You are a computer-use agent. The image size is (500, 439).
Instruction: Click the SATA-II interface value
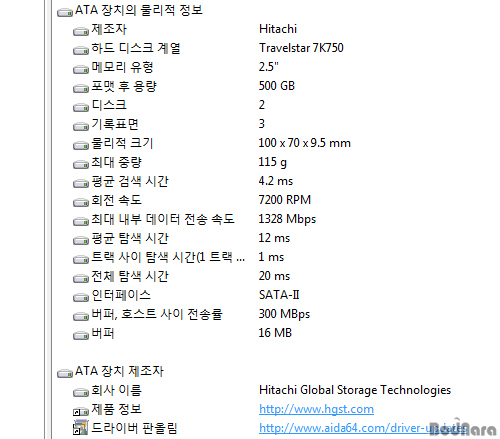tap(279, 295)
